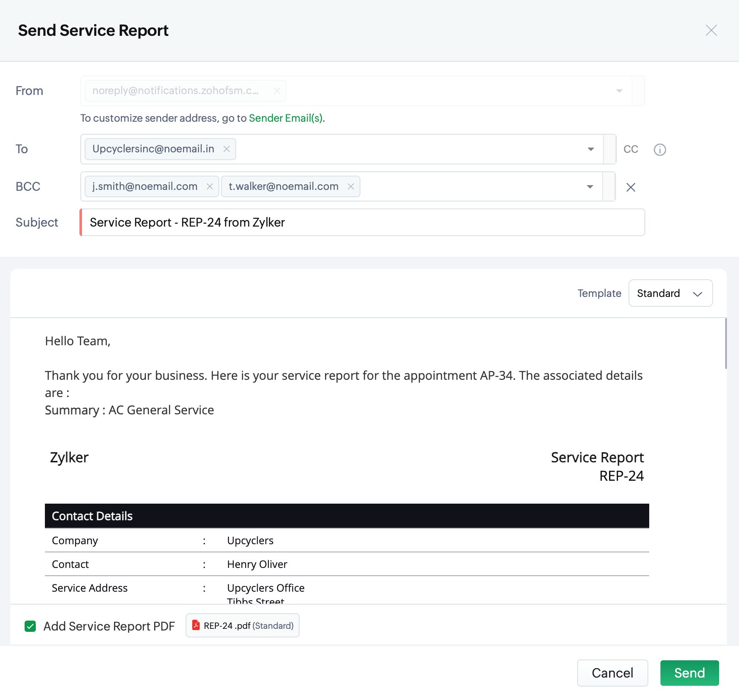Image resolution: width=739 pixels, height=700 pixels.
Task: Close the Send Service Report dialog
Action: pos(711,30)
